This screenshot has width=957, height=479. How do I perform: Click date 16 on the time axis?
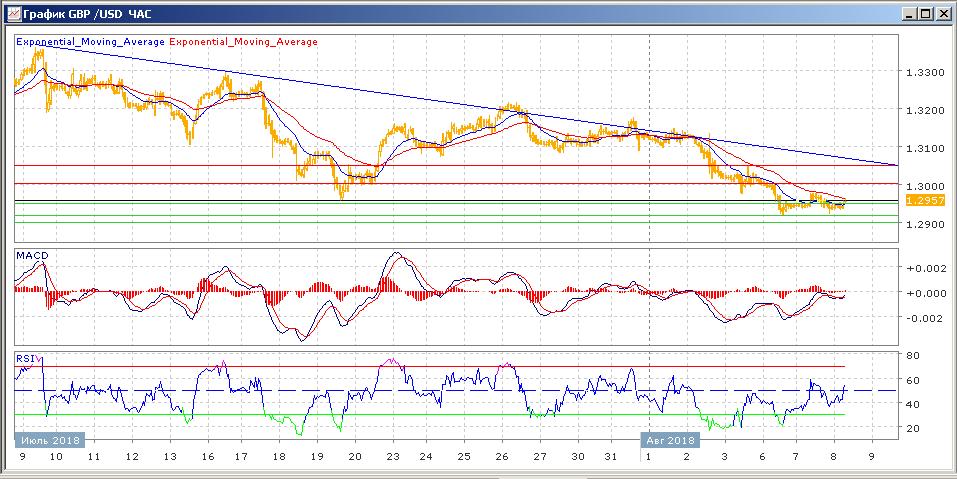point(207,457)
